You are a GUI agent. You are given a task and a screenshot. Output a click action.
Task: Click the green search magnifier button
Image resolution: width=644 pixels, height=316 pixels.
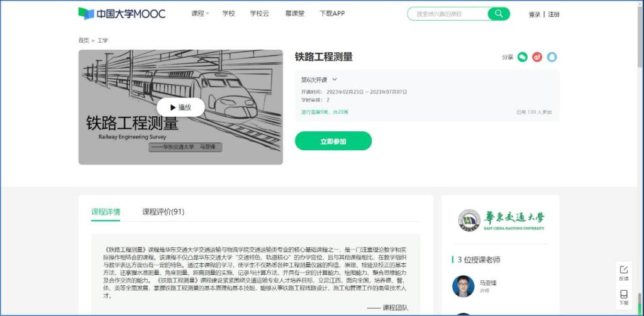coord(499,14)
